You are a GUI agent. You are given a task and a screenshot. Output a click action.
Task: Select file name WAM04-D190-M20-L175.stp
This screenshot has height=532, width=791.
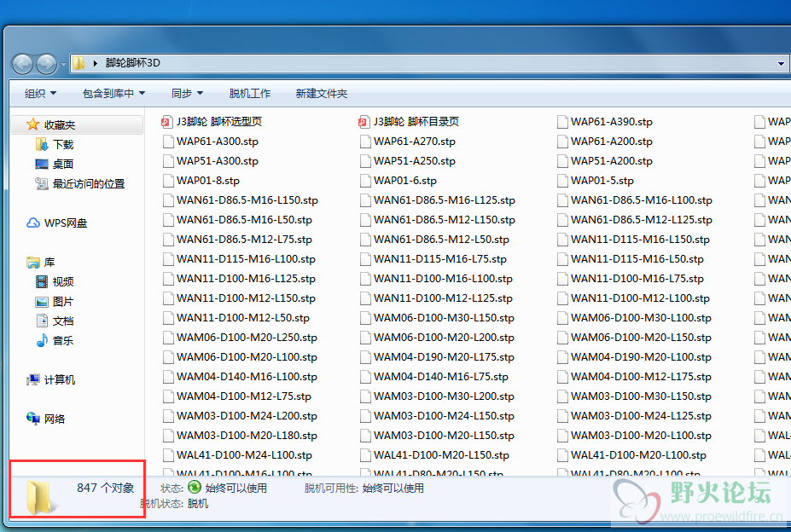click(444, 357)
